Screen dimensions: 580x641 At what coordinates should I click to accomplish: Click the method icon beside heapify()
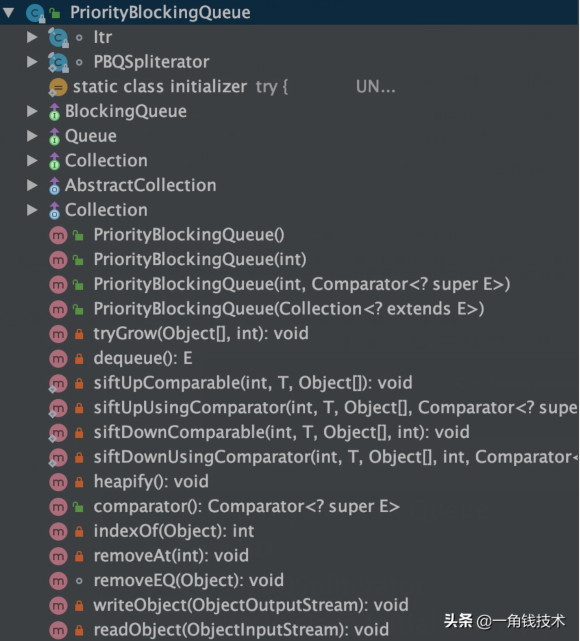point(58,482)
